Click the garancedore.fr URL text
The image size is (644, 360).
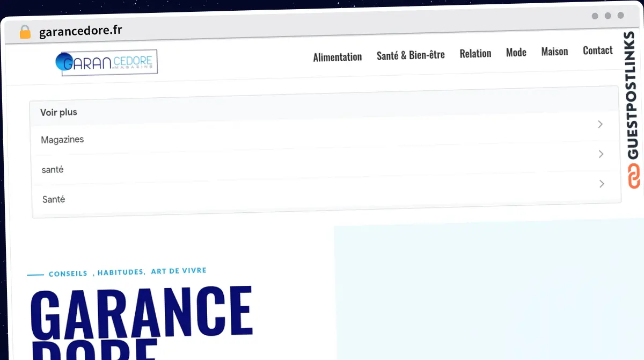coord(80,31)
